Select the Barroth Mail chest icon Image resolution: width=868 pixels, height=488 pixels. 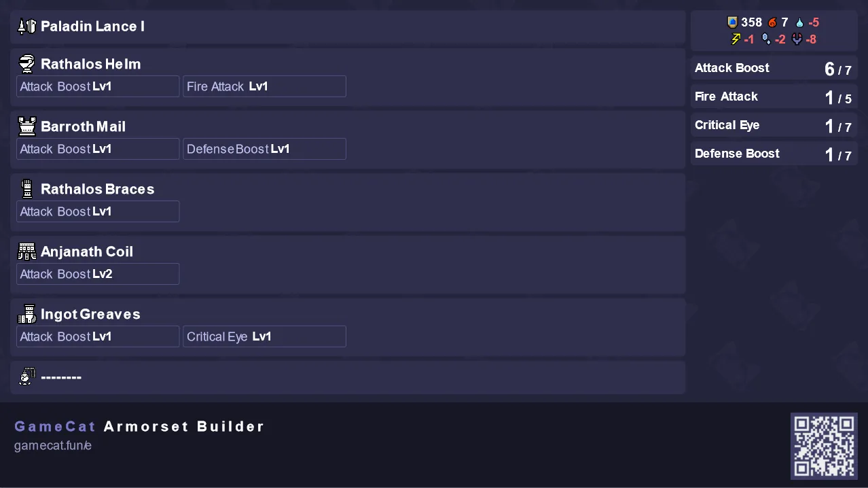click(x=26, y=126)
